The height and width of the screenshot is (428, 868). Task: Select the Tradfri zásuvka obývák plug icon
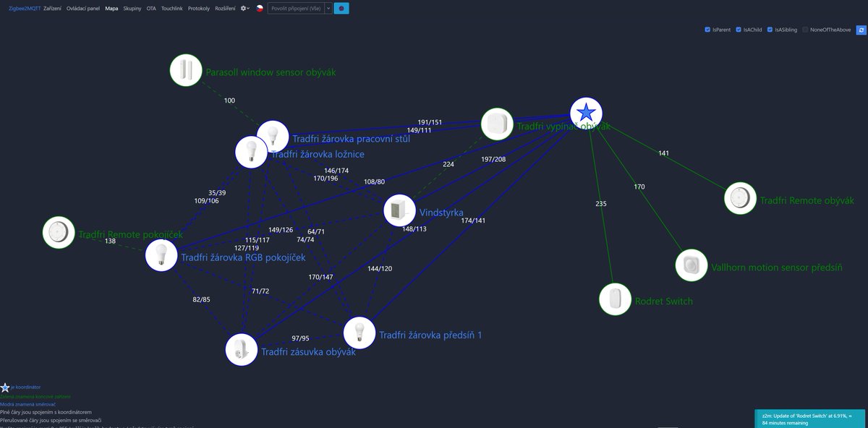coord(241,349)
